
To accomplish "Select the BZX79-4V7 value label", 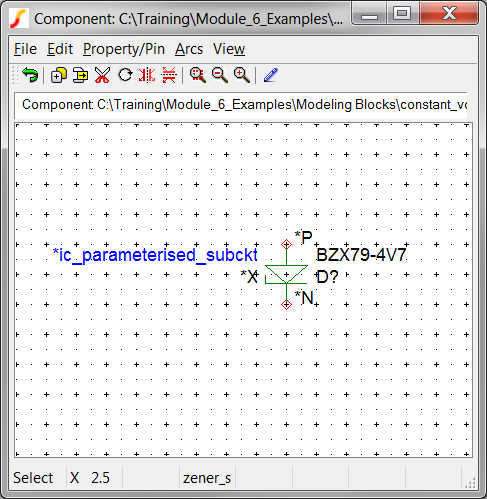I will point(361,255).
